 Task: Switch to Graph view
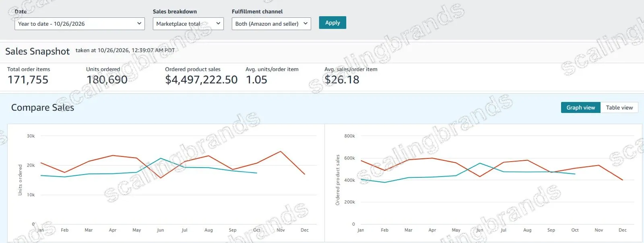(x=580, y=108)
